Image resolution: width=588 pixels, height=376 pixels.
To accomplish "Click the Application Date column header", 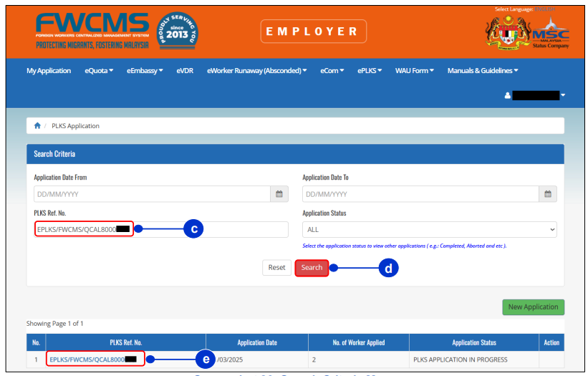I will click(x=257, y=342).
